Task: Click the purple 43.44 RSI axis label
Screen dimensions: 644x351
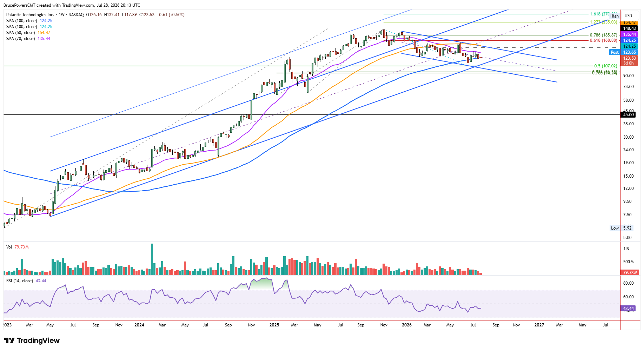Action: (x=629, y=309)
